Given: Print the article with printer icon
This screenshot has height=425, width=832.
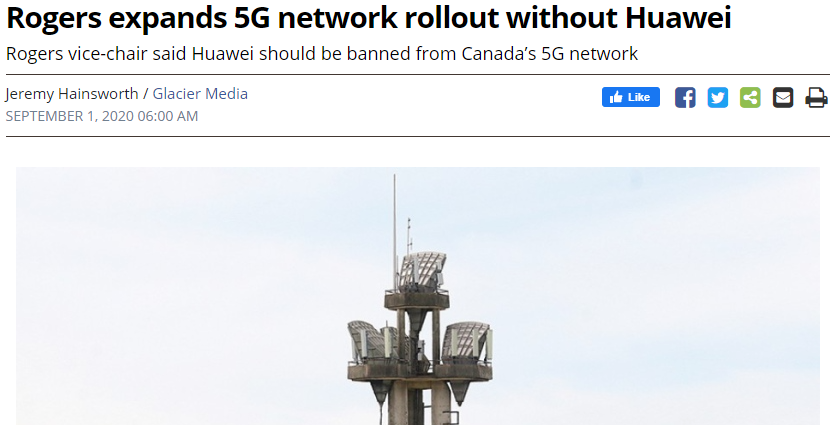Looking at the screenshot, I should (816, 98).
